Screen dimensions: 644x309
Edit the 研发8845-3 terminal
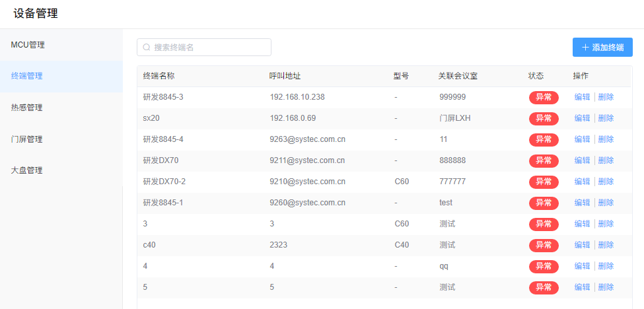tap(582, 97)
